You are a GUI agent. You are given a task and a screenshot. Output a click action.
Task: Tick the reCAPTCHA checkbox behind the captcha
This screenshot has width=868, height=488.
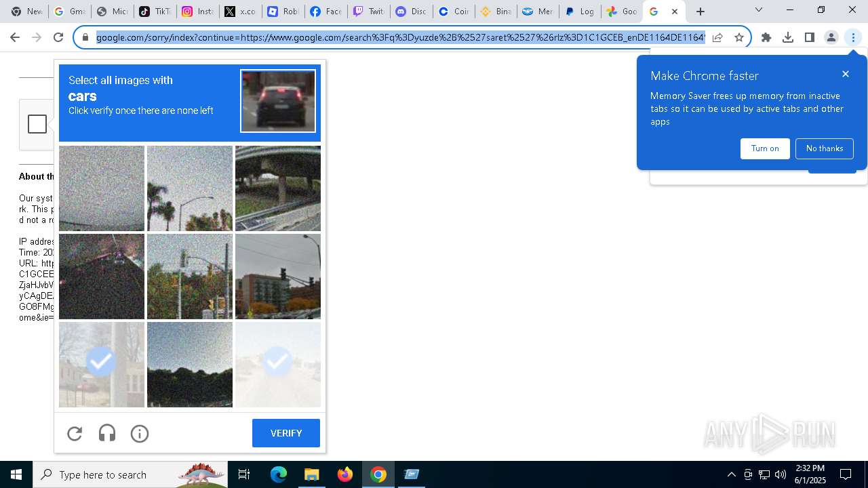point(37,124)
